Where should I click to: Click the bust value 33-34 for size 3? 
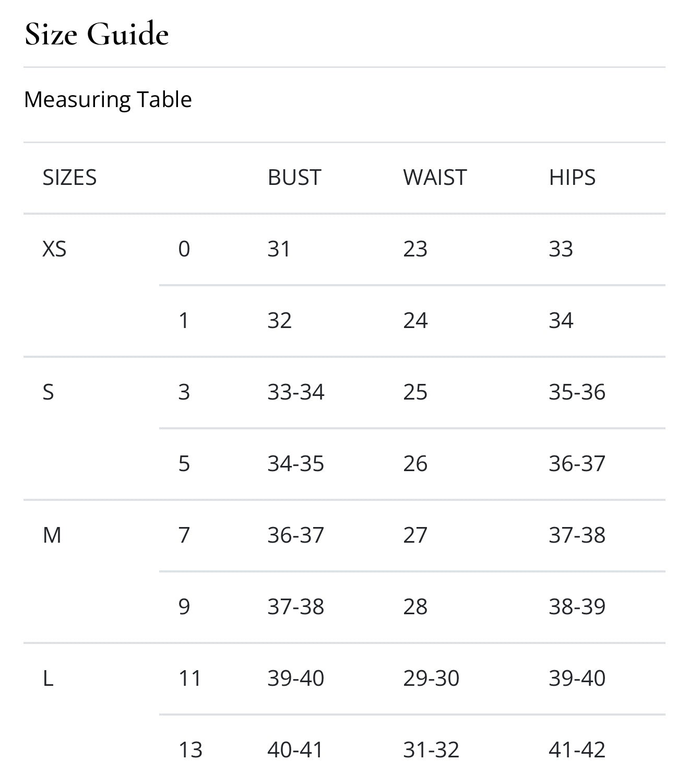coord(295,392)
